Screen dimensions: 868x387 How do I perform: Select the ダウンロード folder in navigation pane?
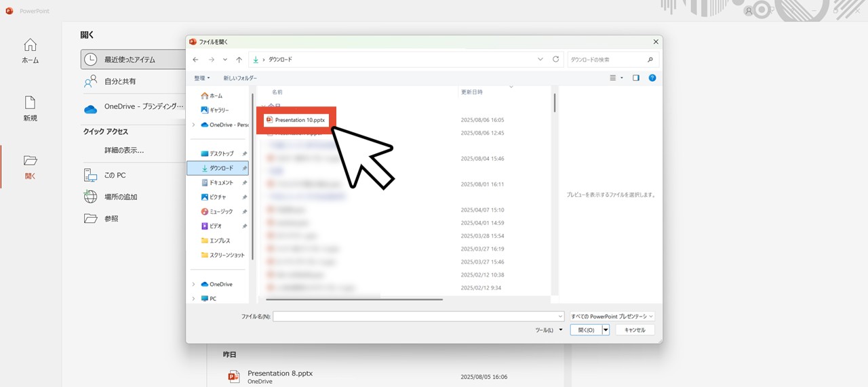pyautogui.click(x=218, y=168)
